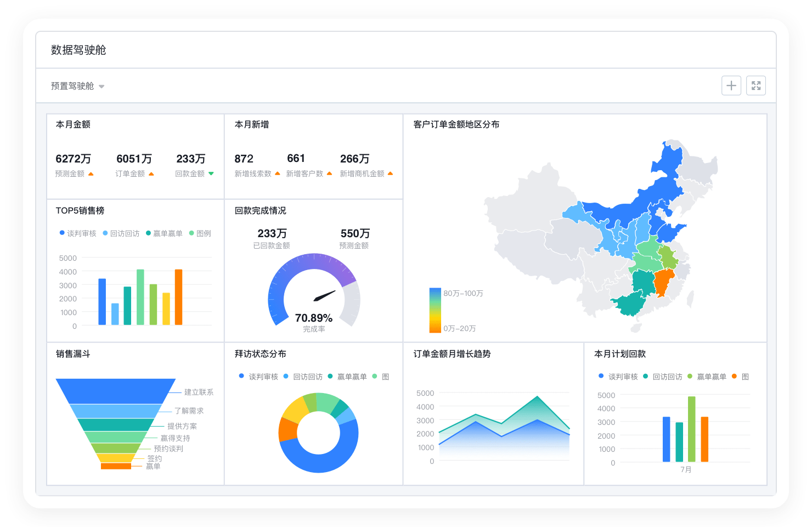
Task: Click the orange up arrow beside 预测金额
Action: [x=91, y=174]
